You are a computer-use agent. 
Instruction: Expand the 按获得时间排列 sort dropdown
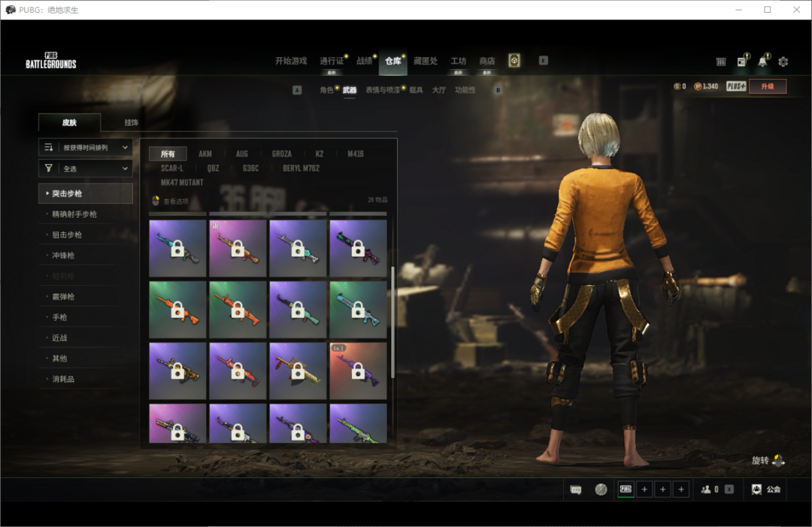coord(86,147)
